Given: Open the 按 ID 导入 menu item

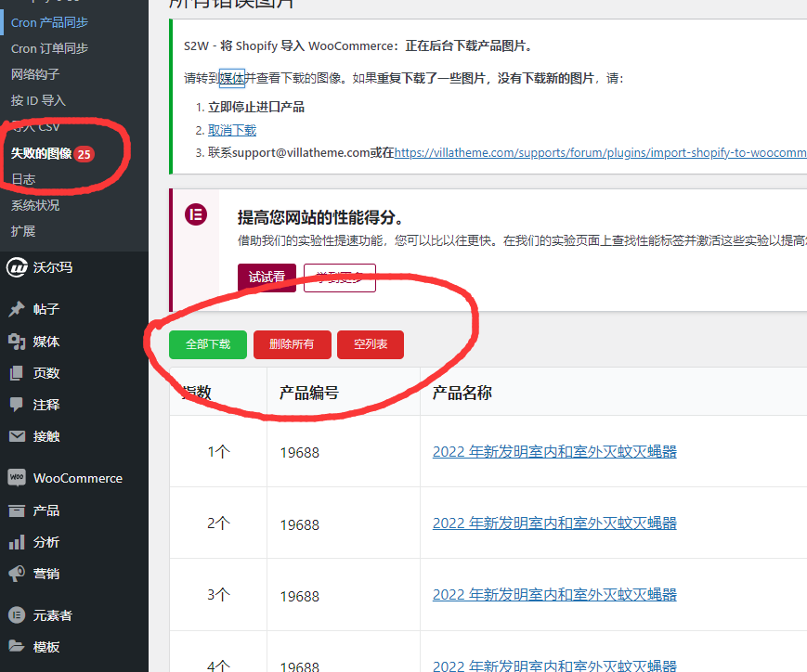Looking at the screenshot, I should tap(38, 100).
